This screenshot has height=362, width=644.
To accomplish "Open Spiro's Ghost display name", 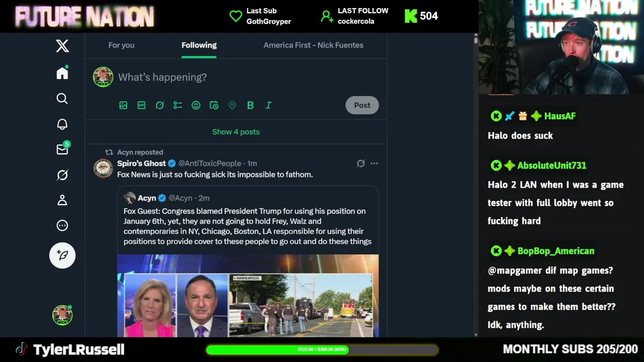I will pos(141,163).
